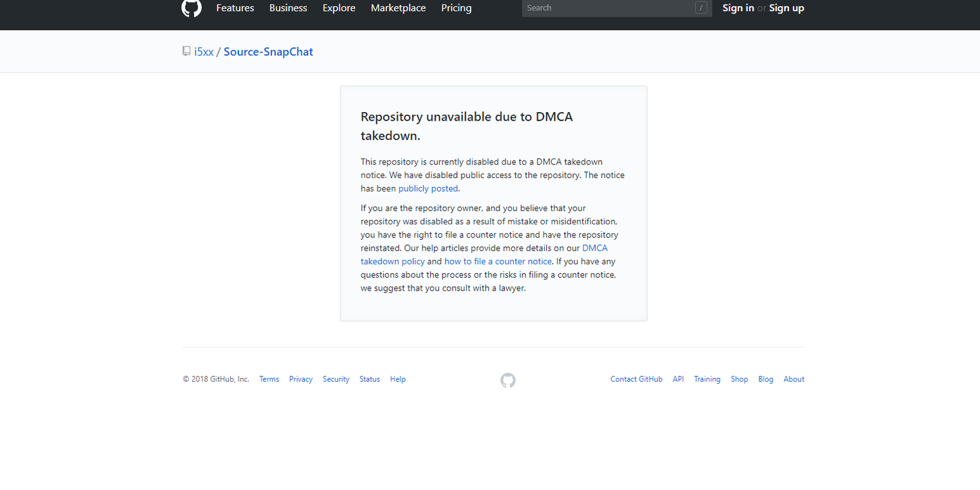Click the Sign in link

[x=738, y=8]
